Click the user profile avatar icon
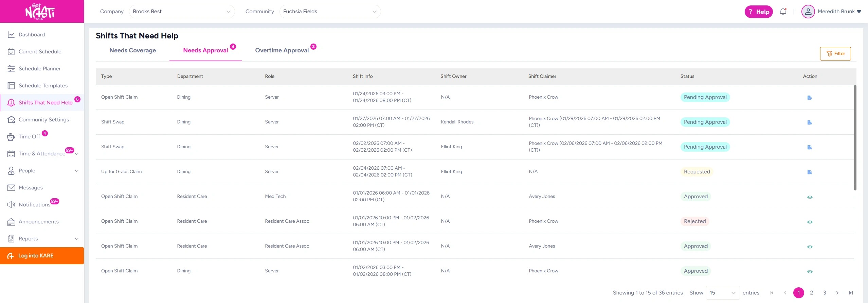 [808, 12]
